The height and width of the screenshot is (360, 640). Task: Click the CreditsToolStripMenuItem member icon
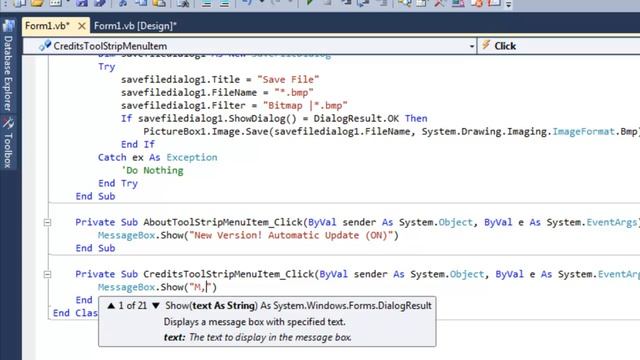tap(45, 46)
